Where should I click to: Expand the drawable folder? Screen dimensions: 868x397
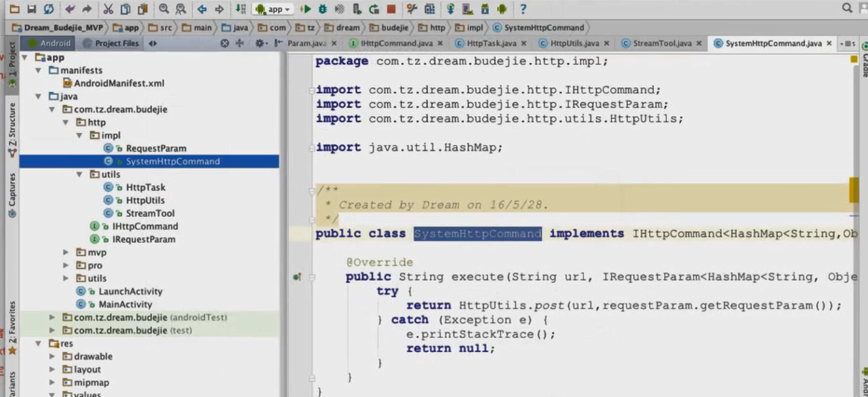pos(52,356)
